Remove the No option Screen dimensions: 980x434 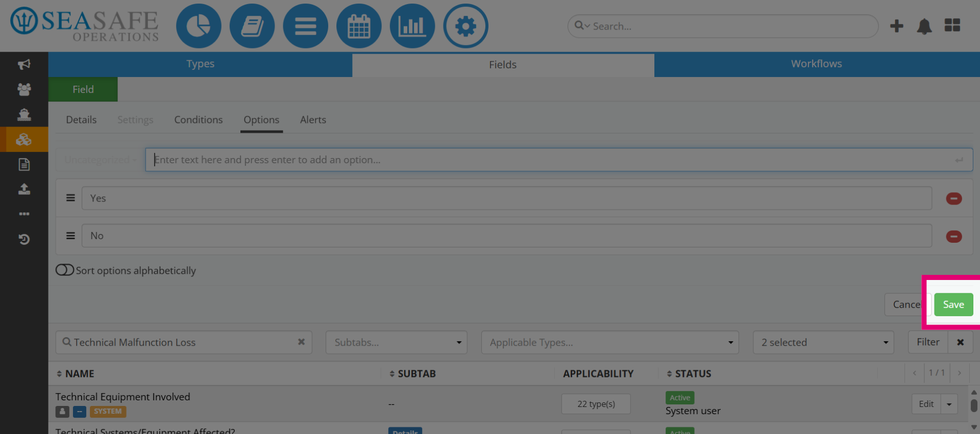954,236
